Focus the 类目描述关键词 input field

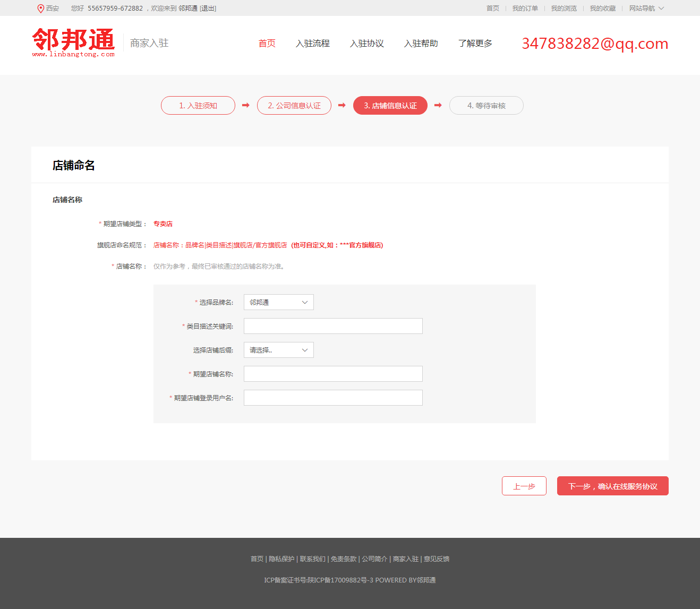pos(333,326)
